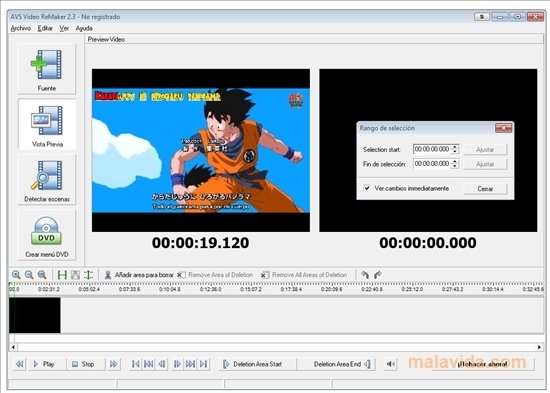
Task: Decrease Selection start with down spinner
Action: pos(455,152)
